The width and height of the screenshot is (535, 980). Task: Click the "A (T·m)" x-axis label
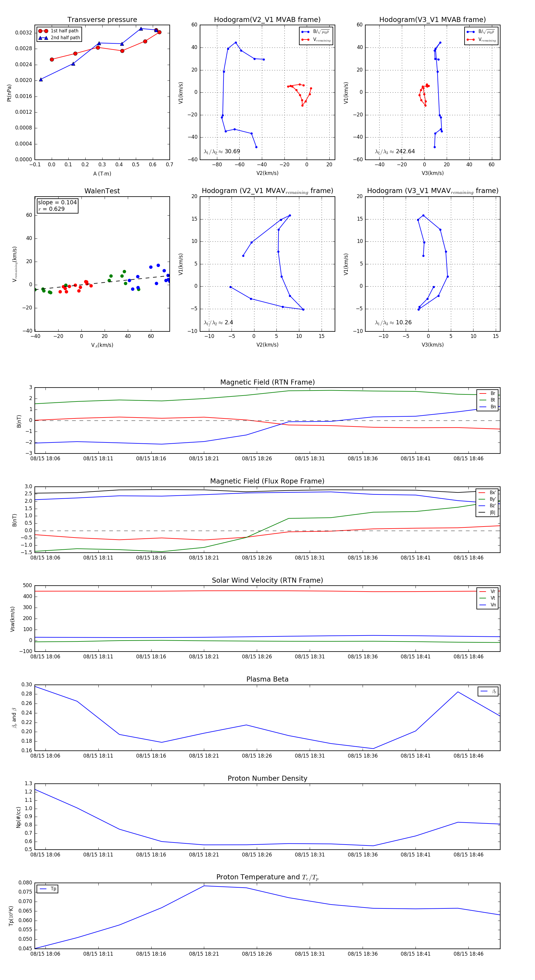(102, 173)
